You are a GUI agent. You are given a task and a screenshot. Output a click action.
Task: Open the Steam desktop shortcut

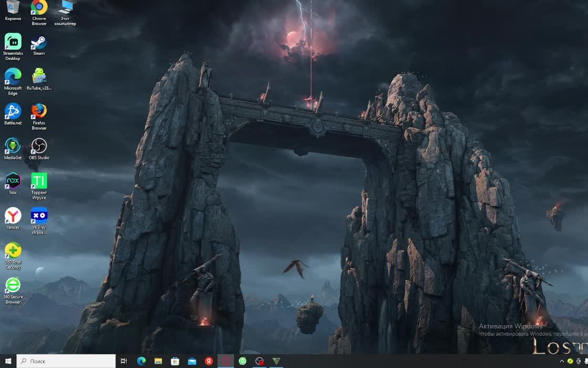tap(39, 45)
